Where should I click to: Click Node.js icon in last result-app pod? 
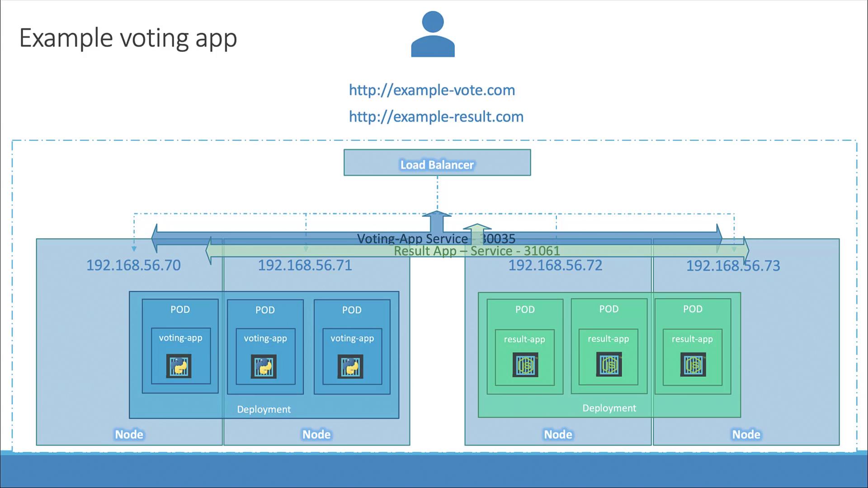point(693,365)
